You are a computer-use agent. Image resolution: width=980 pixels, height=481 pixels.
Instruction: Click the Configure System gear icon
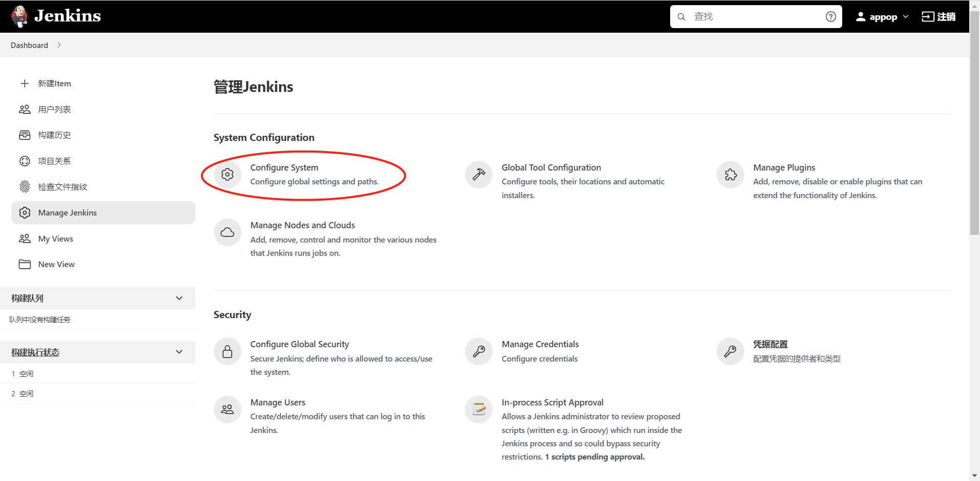[228, 175]
